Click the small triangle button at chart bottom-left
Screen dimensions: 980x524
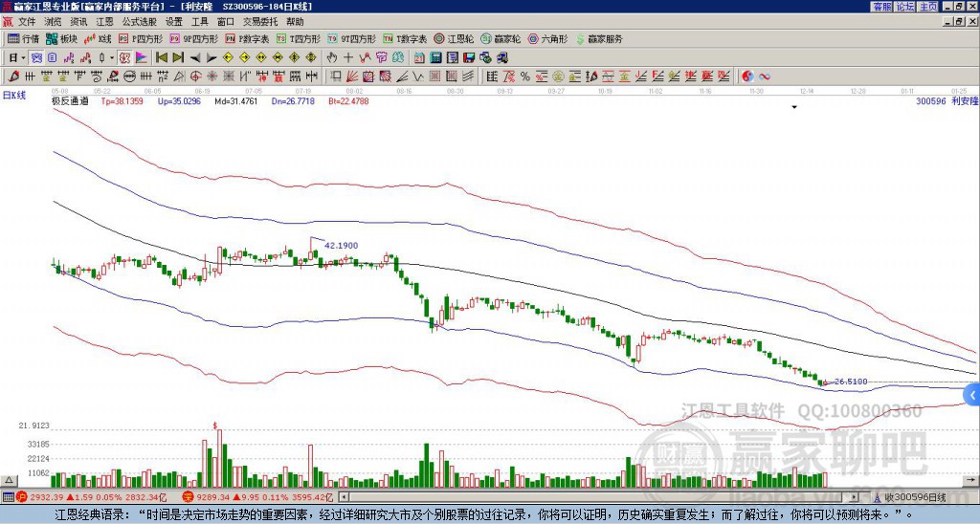[x=9, y=480]
